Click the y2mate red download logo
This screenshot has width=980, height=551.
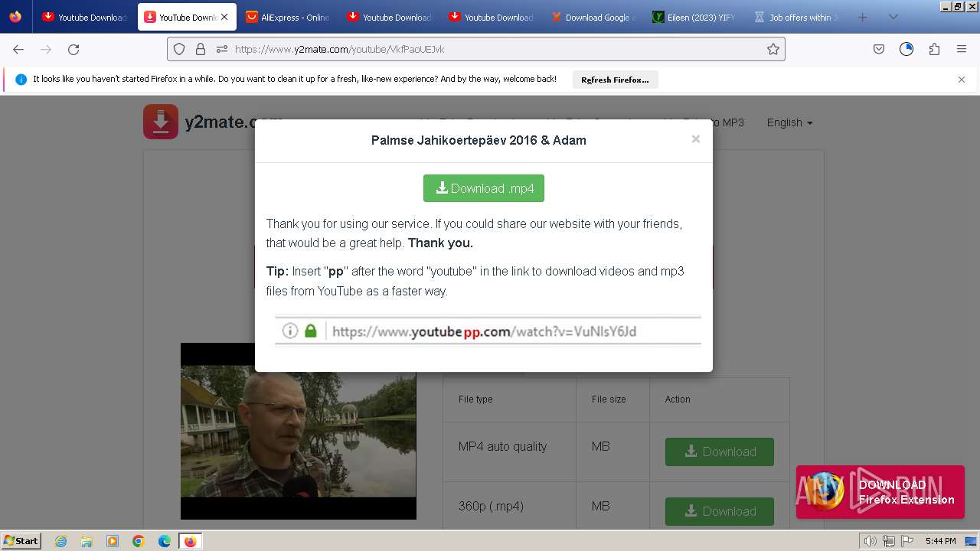pos(161,122)
